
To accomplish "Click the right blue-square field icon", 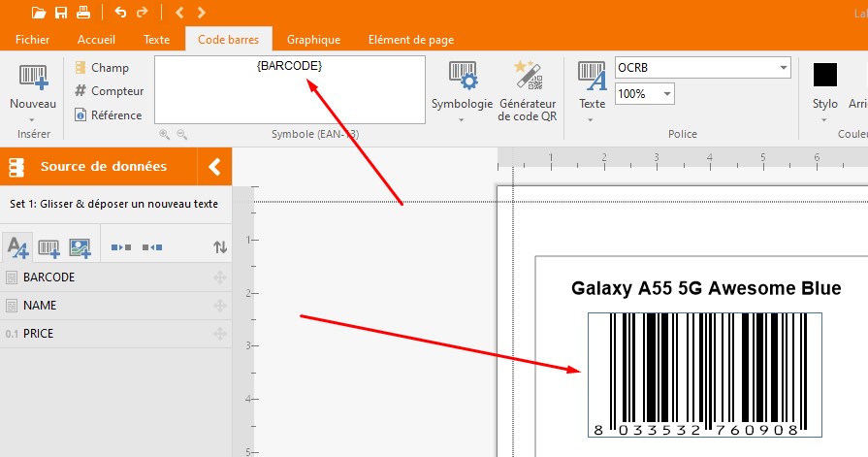I will (x=152, y=247).
